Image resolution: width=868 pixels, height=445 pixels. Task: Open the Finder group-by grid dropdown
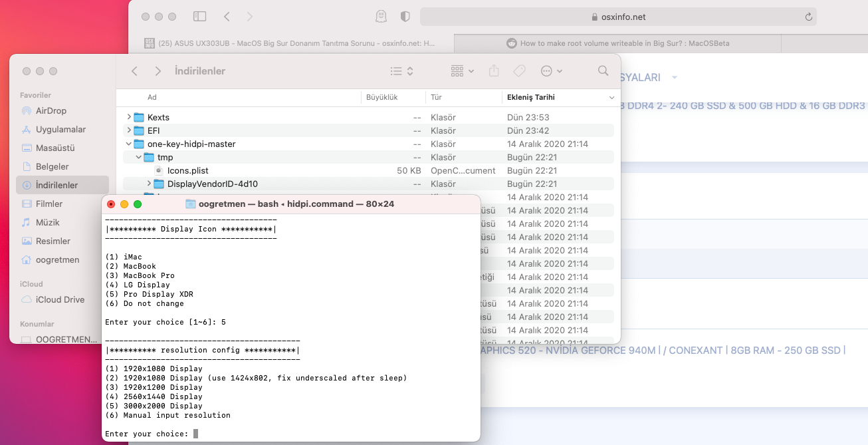[x=462, y=71]
